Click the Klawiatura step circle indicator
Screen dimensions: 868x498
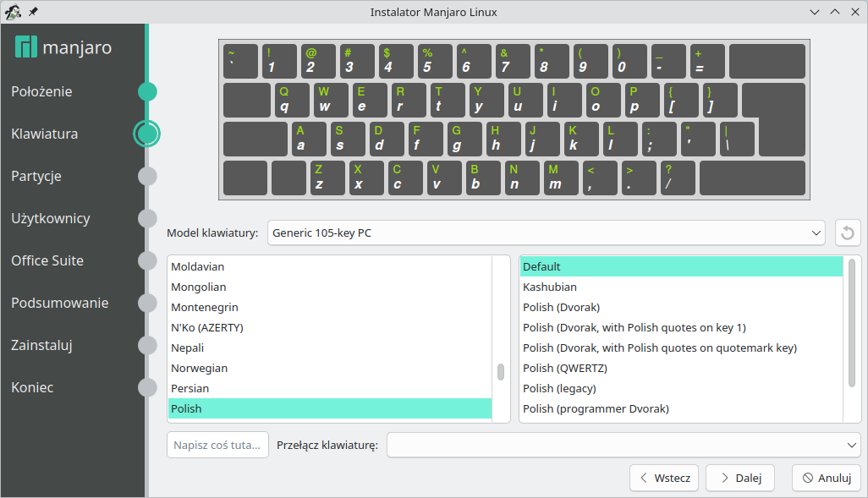(147, 134)
